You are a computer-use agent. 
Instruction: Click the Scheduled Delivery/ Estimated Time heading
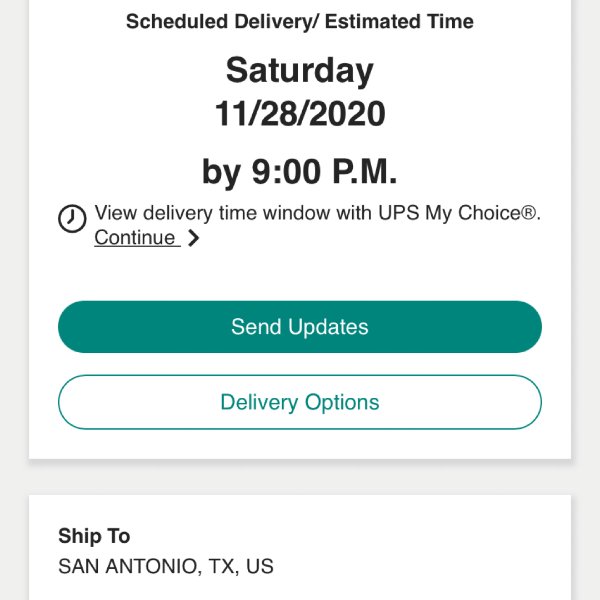coord(300,21)
